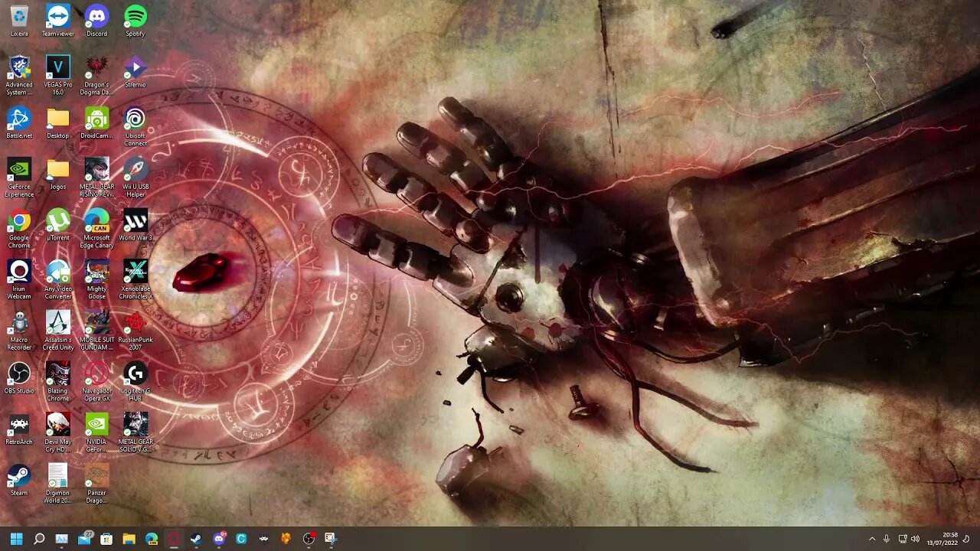The height and width of the screenshot is (551, 980).
Task: Launch the Stremio shortcut
Action: coord(135,72)
